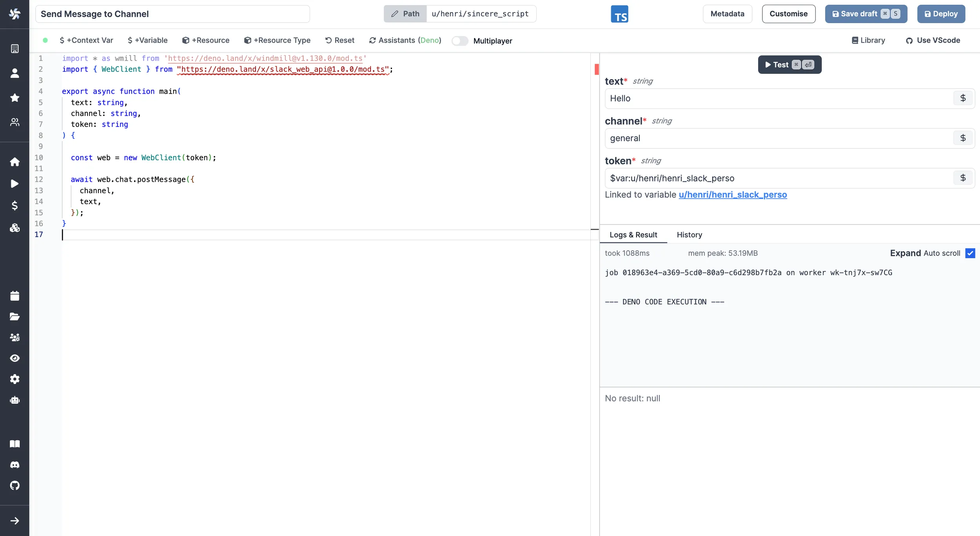This screenshot has width=980, height=536.
Task: Select the Logs & Result tab
Action: pyautogui.click(x=633, y=235)
